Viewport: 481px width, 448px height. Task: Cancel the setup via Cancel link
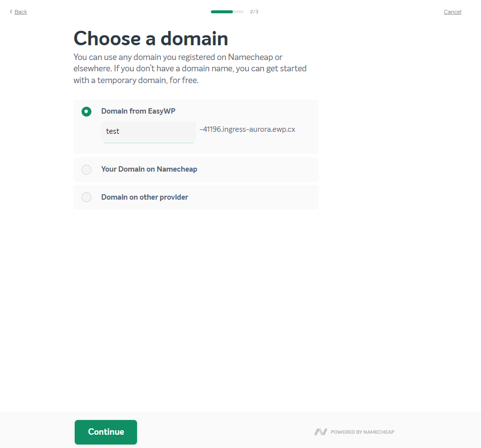tap(453, 12)
